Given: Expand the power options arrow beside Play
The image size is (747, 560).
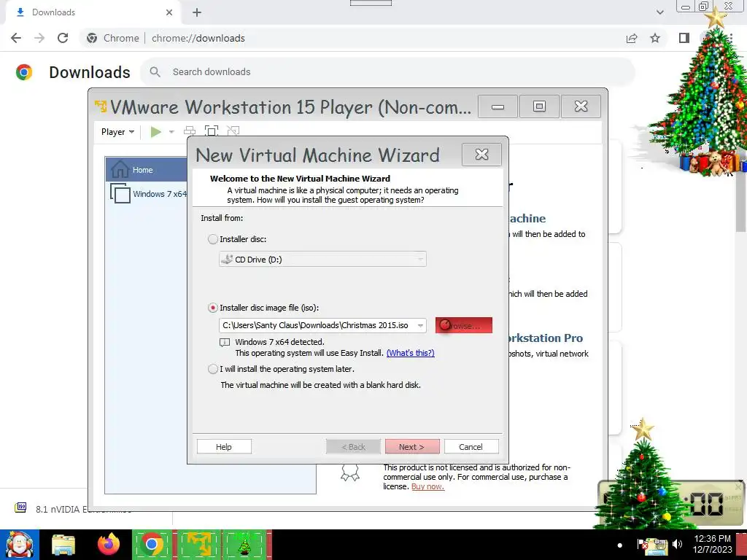Looking at the screenshot, I should 171,132.
